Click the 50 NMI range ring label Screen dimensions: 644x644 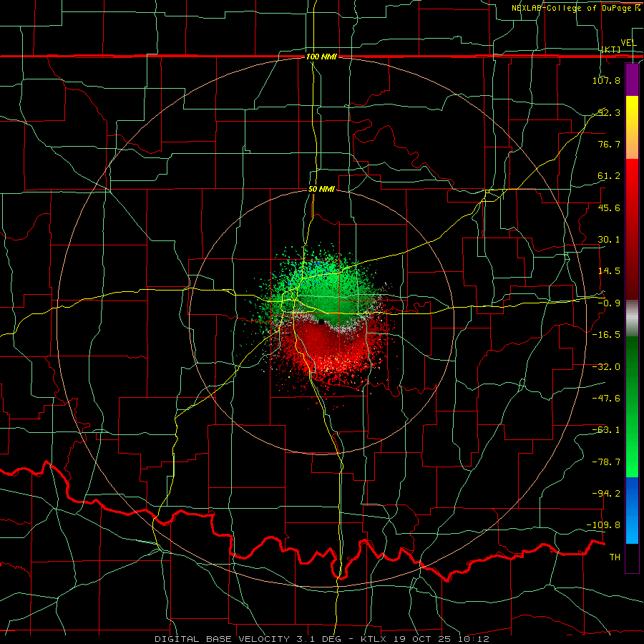pyautogui.click(x=321, y=190)
